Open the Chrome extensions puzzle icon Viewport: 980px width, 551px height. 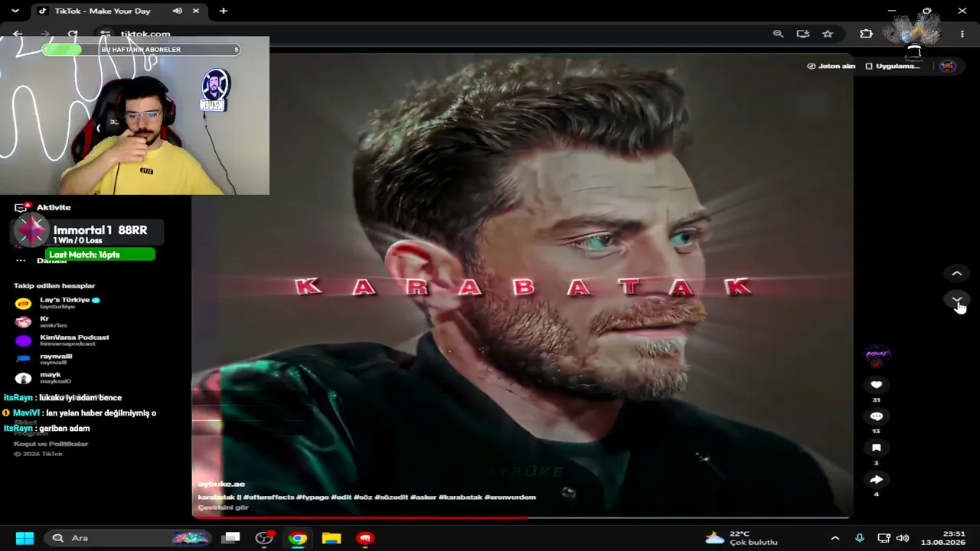pyautogui.click(x=866, y=34)
